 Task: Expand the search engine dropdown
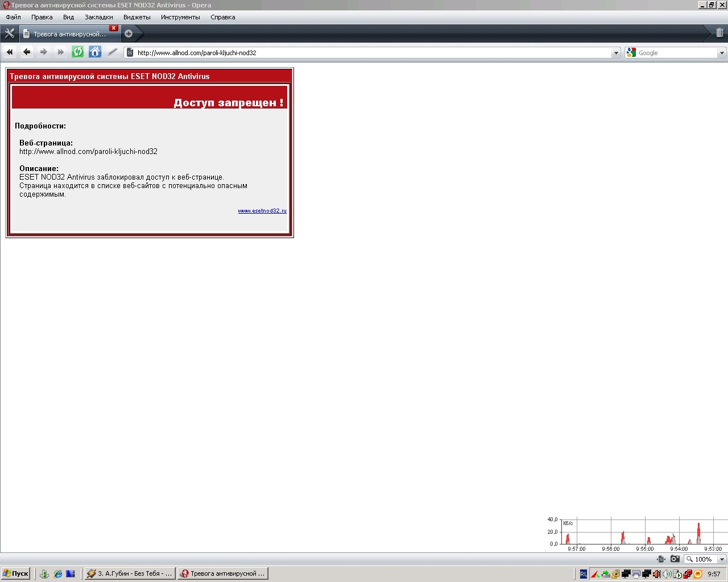pyautogui.click(x=722, y=53)
